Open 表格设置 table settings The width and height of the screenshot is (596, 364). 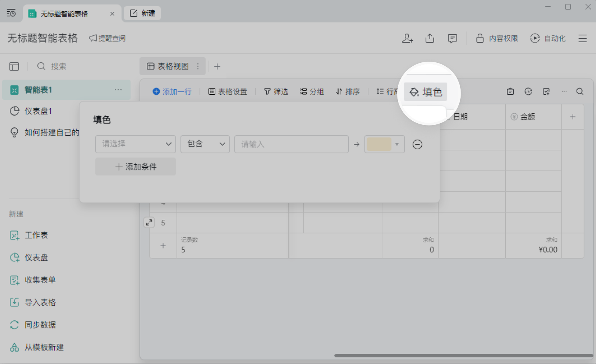(x=228, y=92)
